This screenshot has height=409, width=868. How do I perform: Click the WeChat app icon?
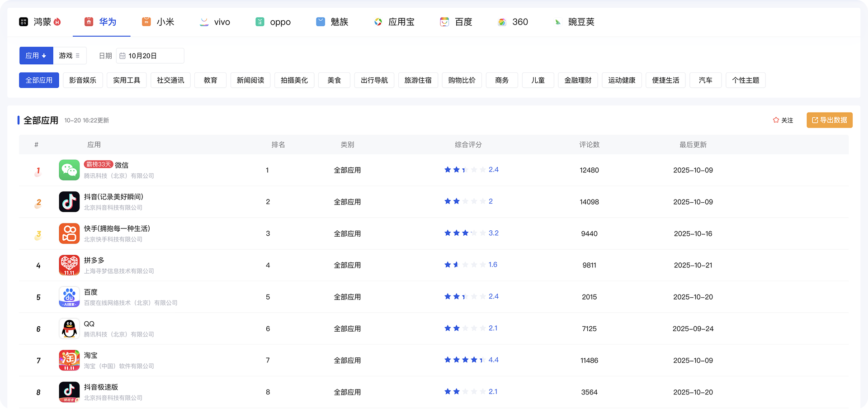69,170
